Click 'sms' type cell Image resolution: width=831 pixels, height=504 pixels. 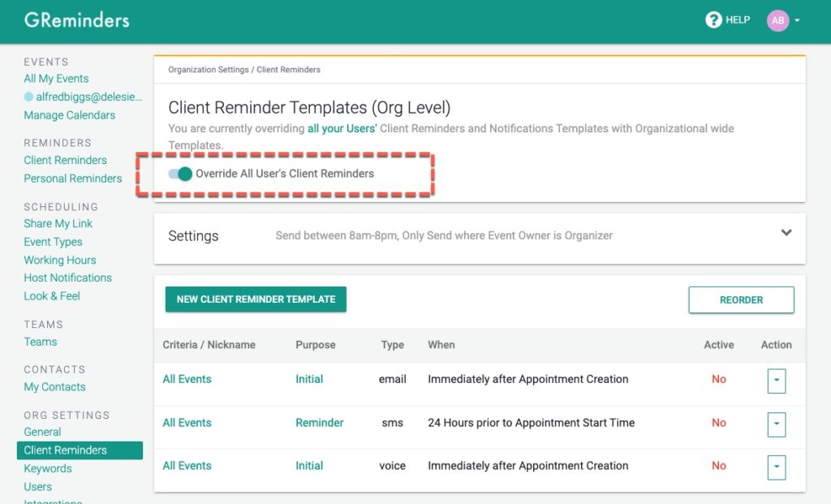[x=392, y=423]
